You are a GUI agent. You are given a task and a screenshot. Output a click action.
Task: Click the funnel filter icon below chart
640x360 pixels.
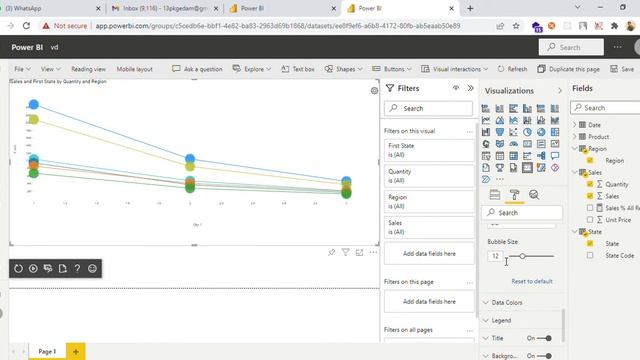point(345,253)
